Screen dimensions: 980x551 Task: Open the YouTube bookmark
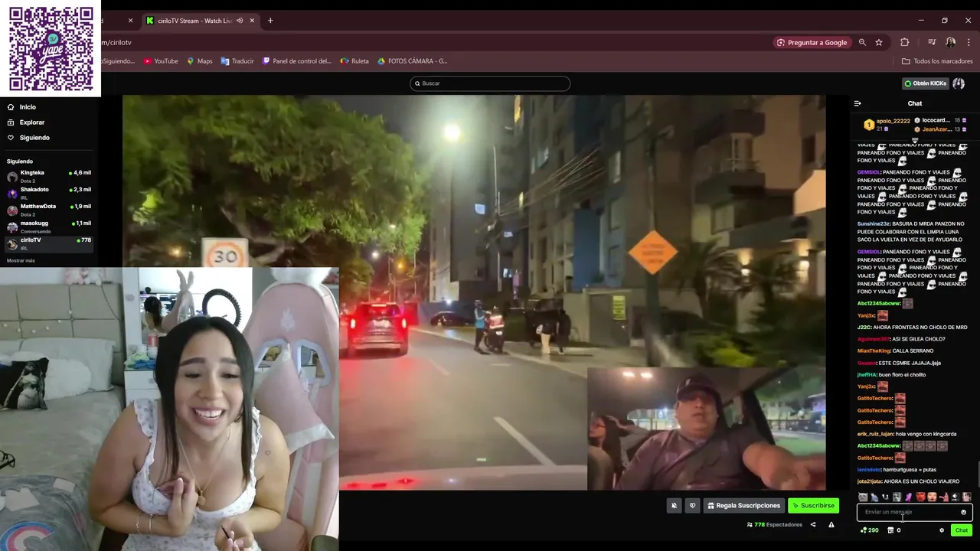click(161, 61)
